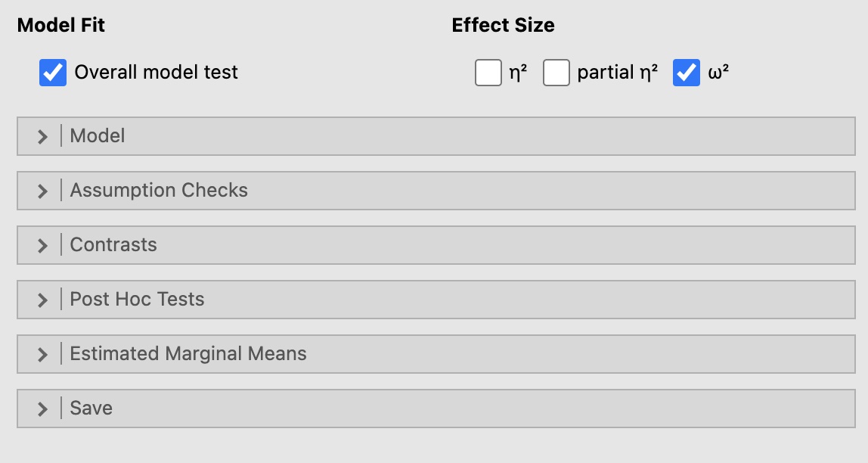
Task: Open the Assumption Checks section
Action: pyautogui.click(x=159, y=191)
